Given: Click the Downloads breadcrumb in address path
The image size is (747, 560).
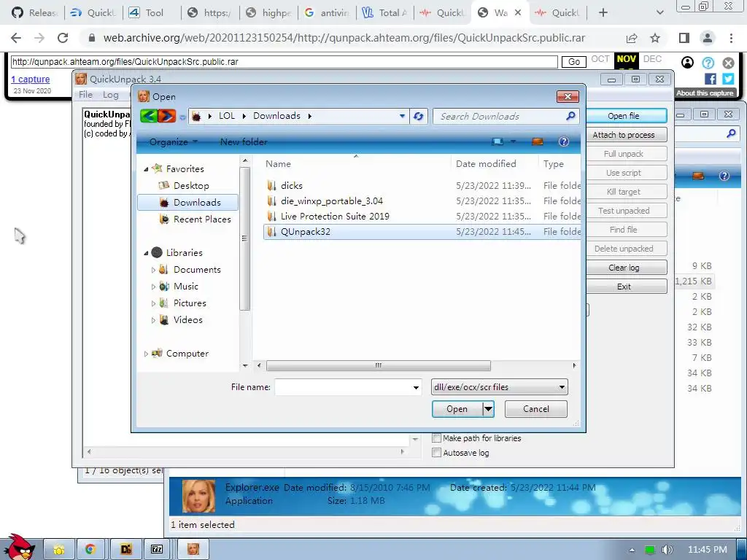Looking at the screenshot, I should click(276, 116).
